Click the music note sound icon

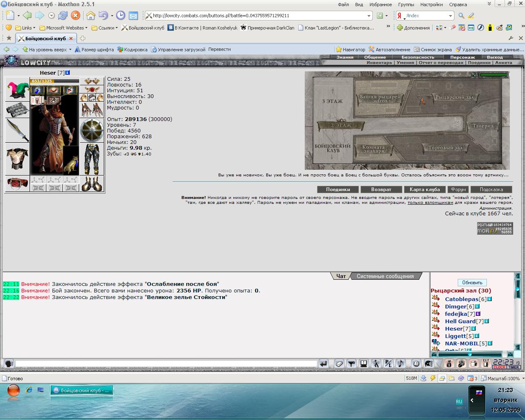(401, 363)
